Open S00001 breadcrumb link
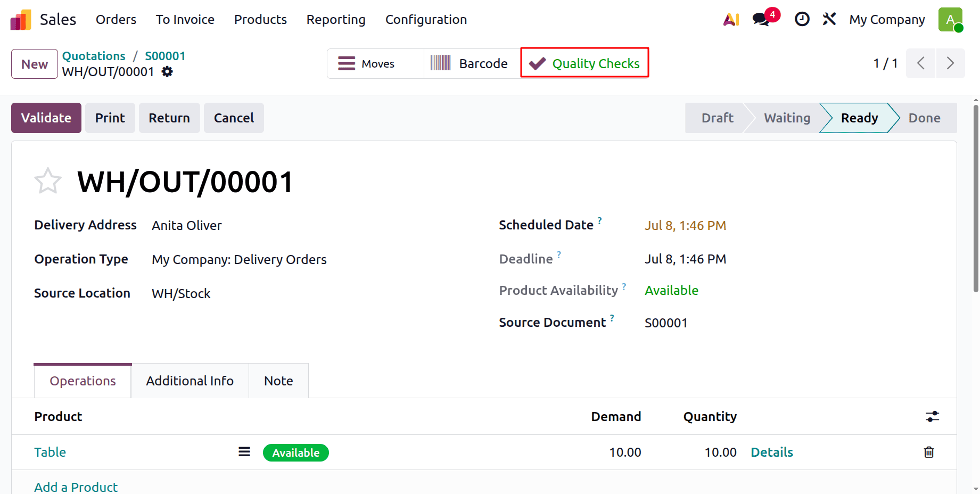The width and height of the screenshot is (980, 494). tap(165, 56)
